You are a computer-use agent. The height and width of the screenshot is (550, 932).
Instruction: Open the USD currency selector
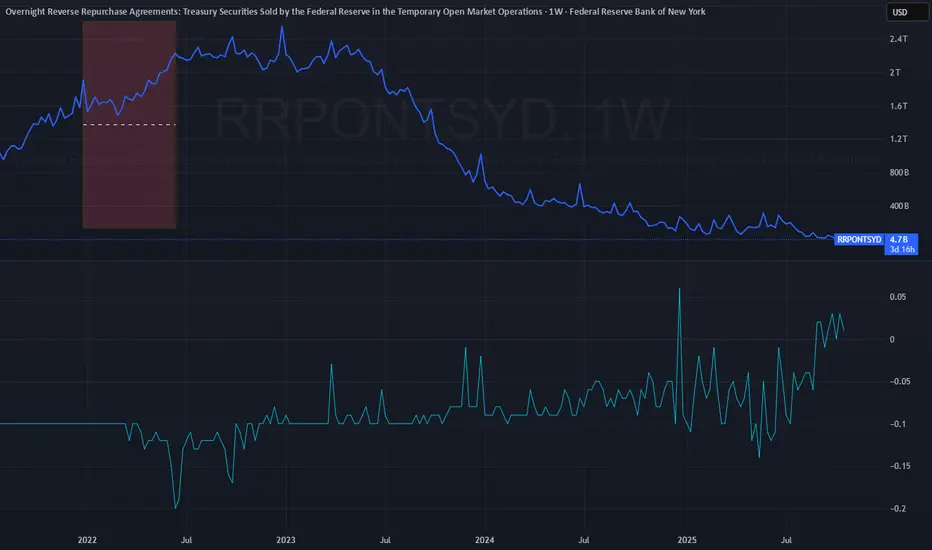pyautogui.click(x=898, y=13)
